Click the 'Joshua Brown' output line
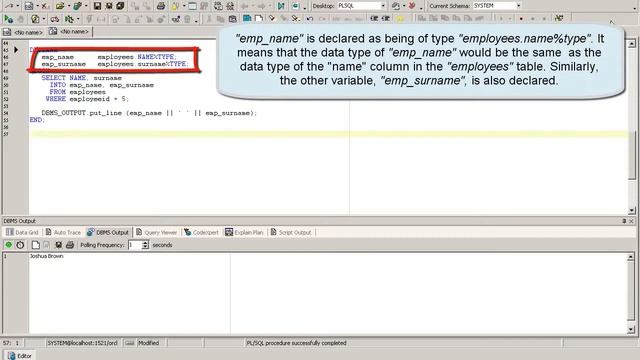Image resolution: width=640 pixels, height=360 pixels. coord(47,256)
